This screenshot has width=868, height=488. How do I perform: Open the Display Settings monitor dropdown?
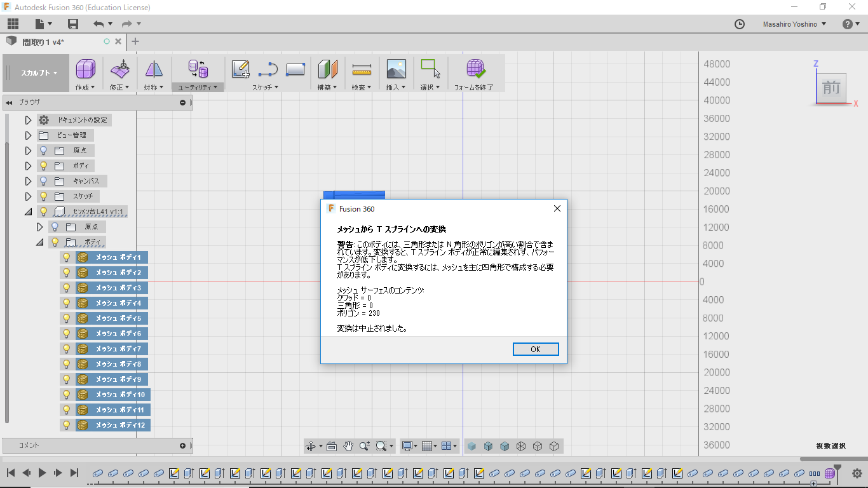pyautogui.click(x=409, y=446)
